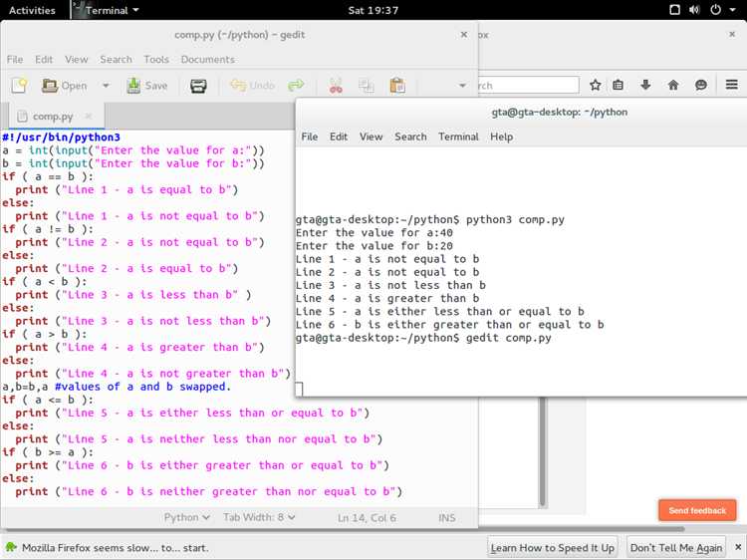The image size is (747, 560).
Task: Expand the system menu arrow in top bar
Action: 733,10
